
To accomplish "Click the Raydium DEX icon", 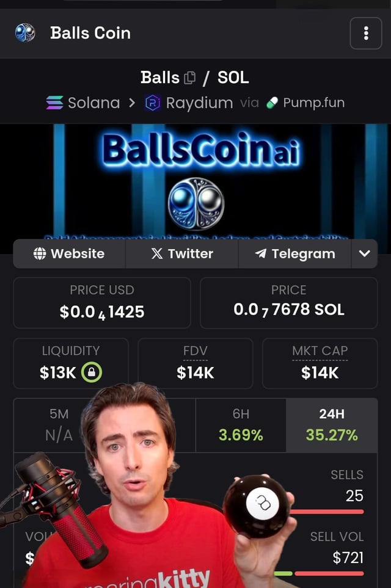I will [x=153, y=103].
